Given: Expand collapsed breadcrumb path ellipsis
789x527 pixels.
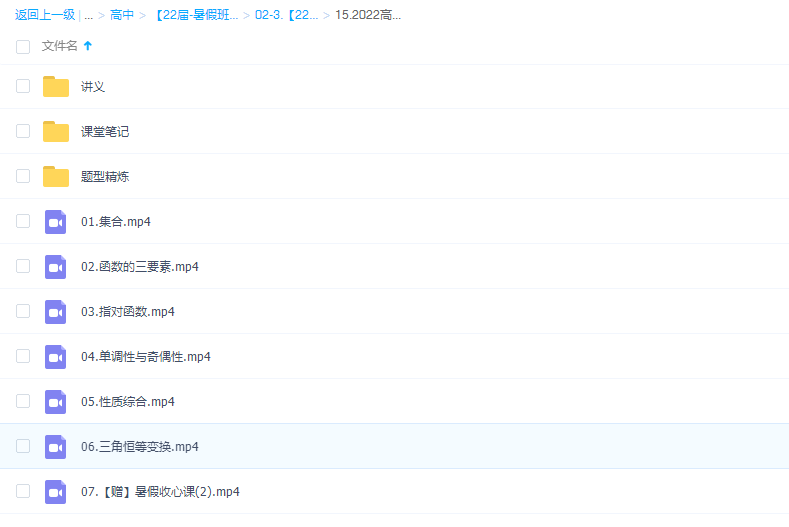Looking at the screenshot, I should (x=88, y=15).
